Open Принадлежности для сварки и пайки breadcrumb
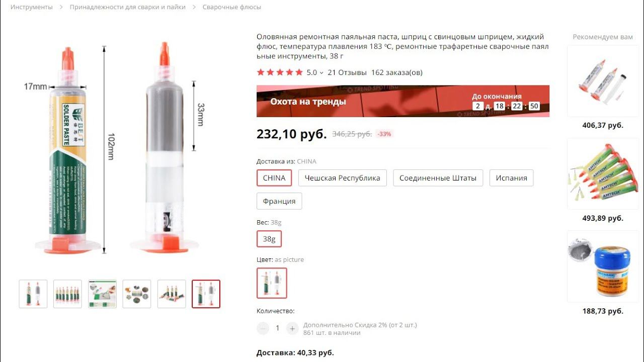 click(128, 7)
